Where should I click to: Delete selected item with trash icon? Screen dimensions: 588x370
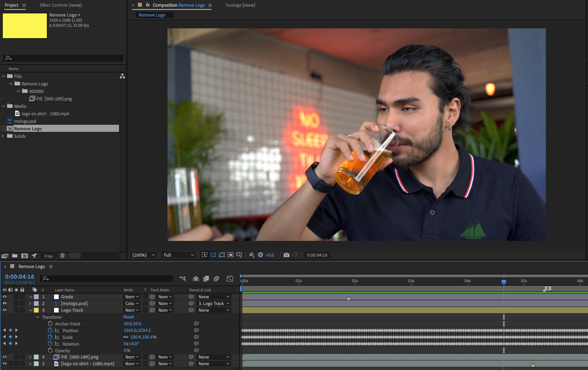[x=62, y=256]
